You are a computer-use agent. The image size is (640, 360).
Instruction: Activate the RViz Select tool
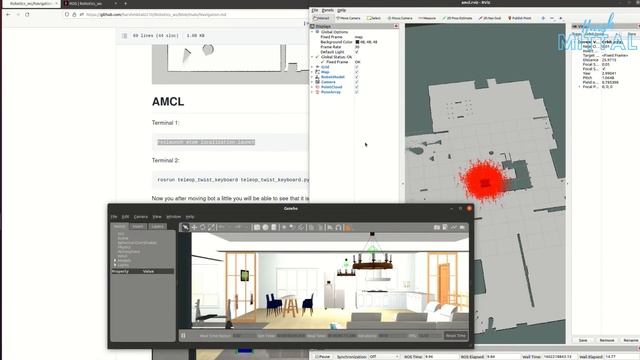pos(374,18)
